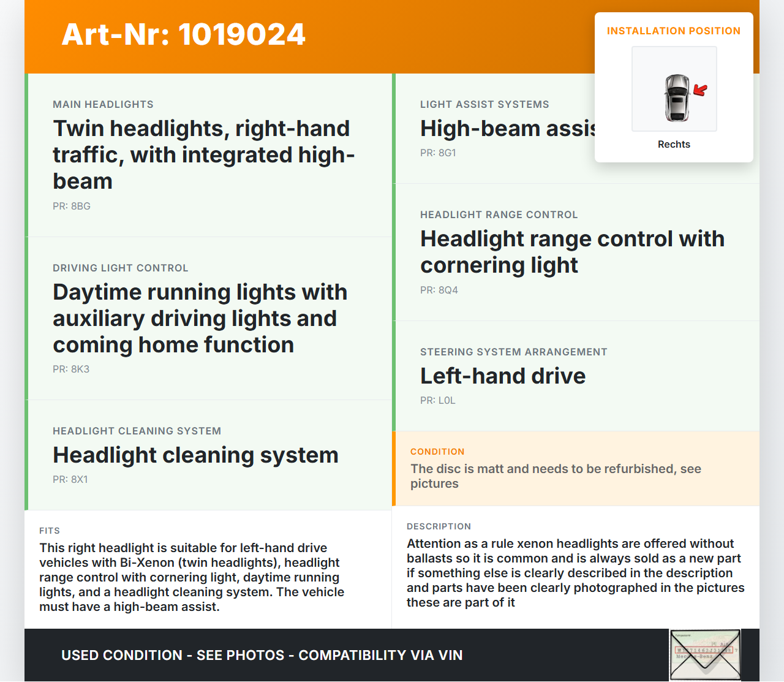This screenshot has height=682, width=784.
Task: Click the Art-Nr: 1019024 heading
Action: pyautogui.click(x=183, y=34)
